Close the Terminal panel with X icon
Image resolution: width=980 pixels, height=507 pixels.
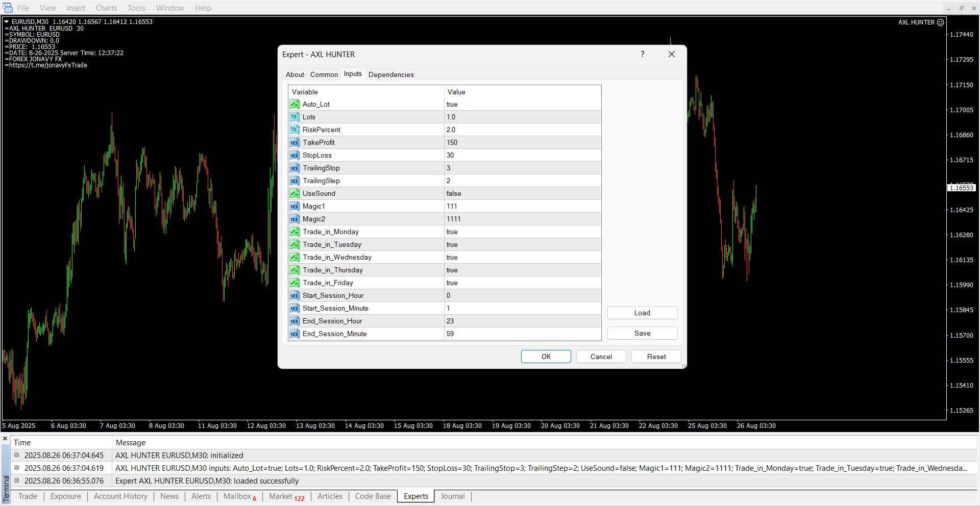point(5,439)
